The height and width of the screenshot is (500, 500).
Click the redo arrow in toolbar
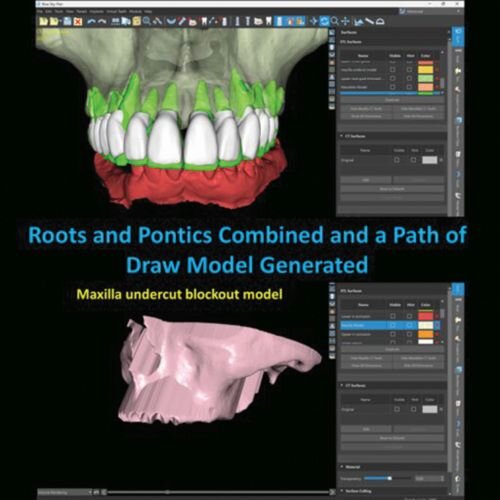(102, 22)
